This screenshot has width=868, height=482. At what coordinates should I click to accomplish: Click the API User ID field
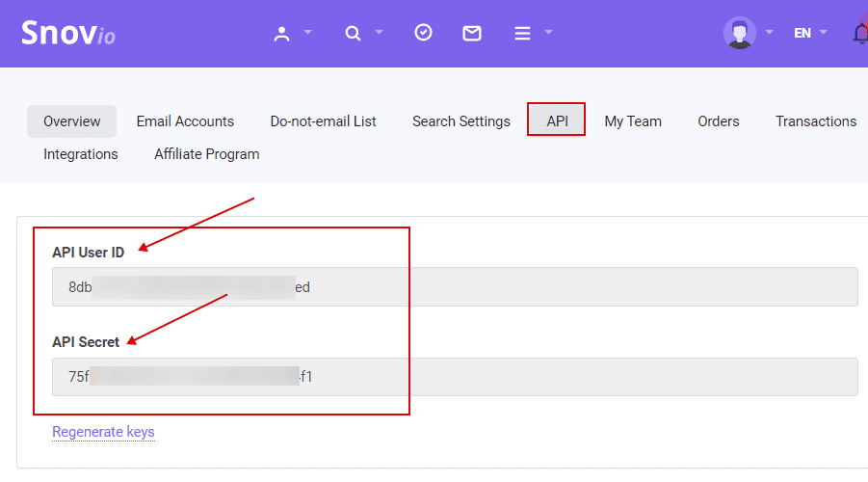click(455, 287)
